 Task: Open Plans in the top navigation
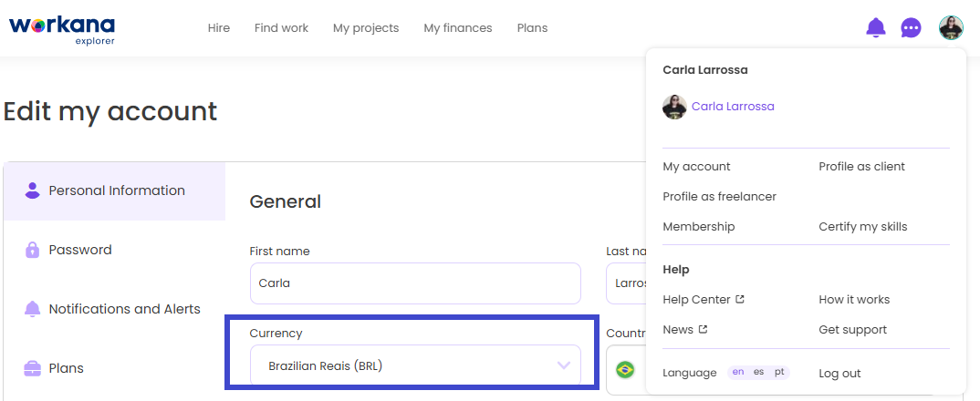tap(533, 28)
